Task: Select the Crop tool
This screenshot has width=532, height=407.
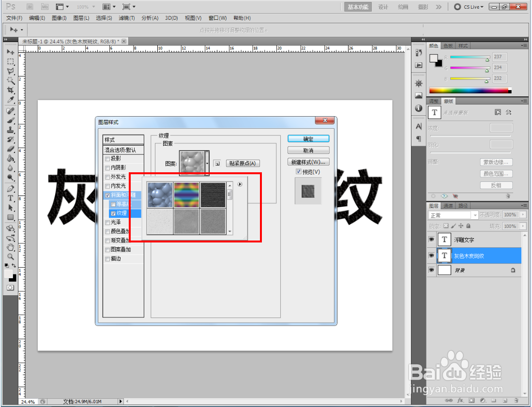Action: point(11,90)
